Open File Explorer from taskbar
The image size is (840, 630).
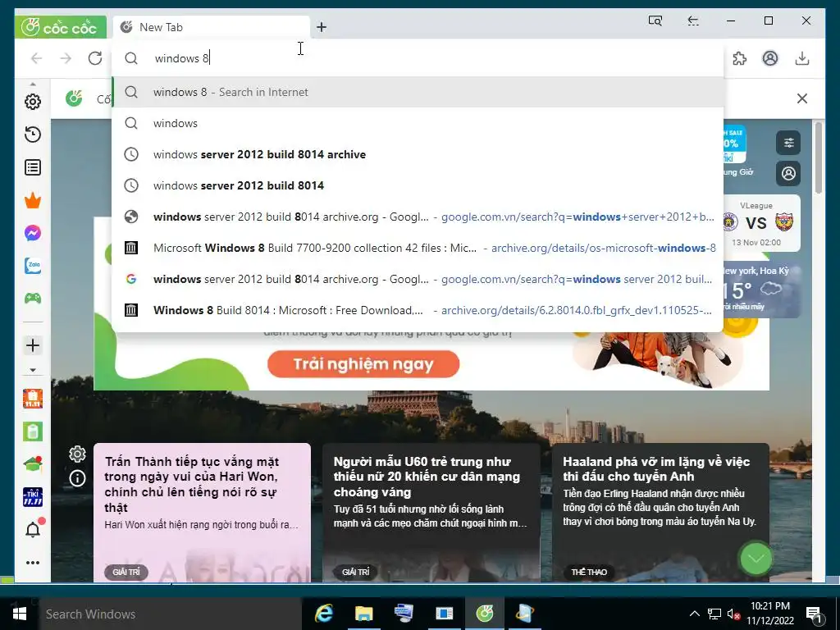pyautogui.click(x=363, y=614)
